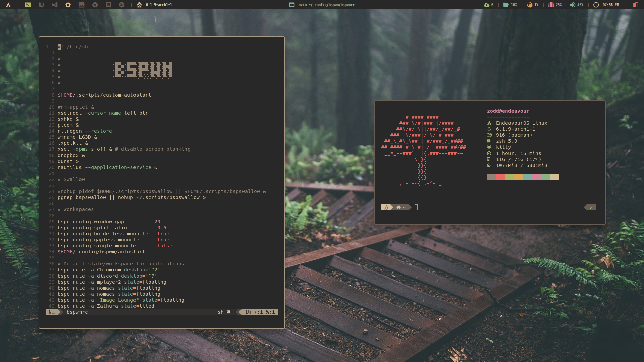Viewport: 644px width, 362px height.
Task: Click the Firefox workspace icon
Action: (41, 5)
